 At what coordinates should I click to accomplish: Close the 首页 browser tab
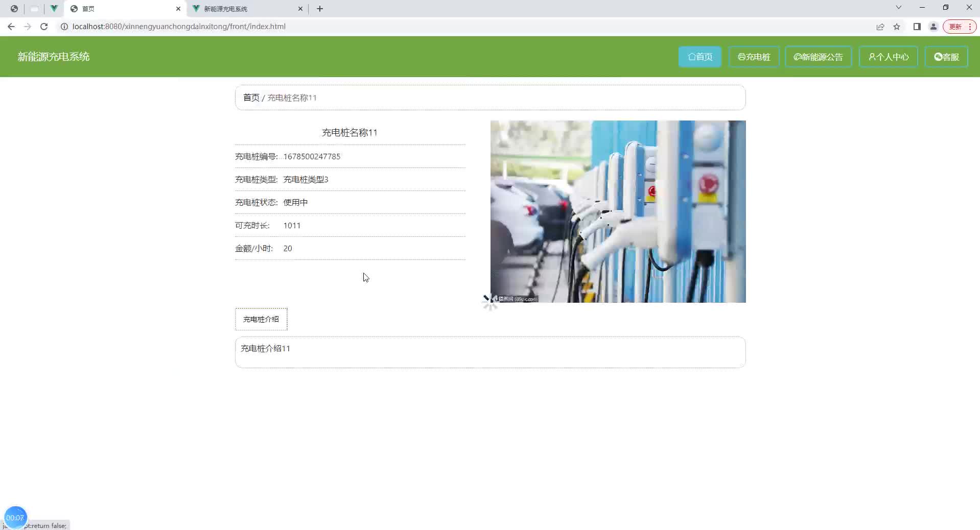178,9
